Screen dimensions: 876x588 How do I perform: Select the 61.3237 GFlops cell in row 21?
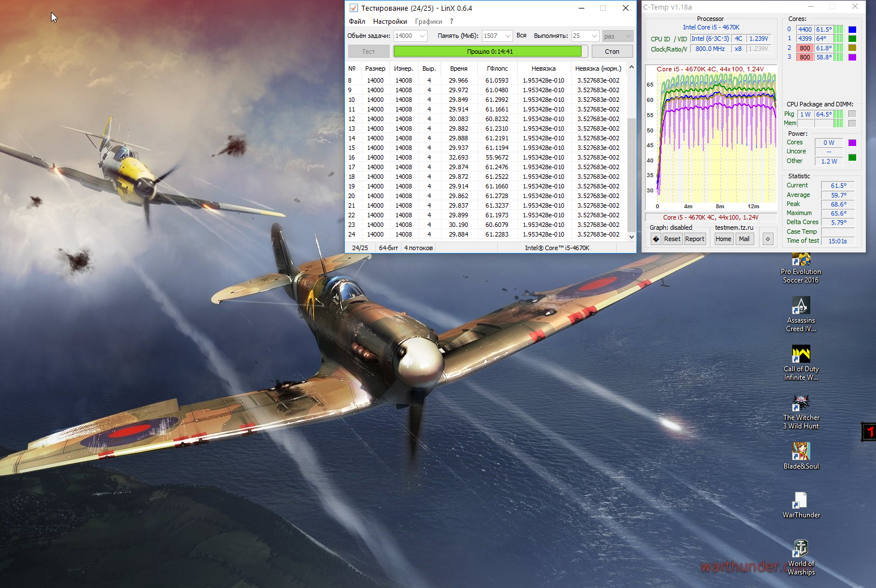pyautogui.click(x=497, y=205)
